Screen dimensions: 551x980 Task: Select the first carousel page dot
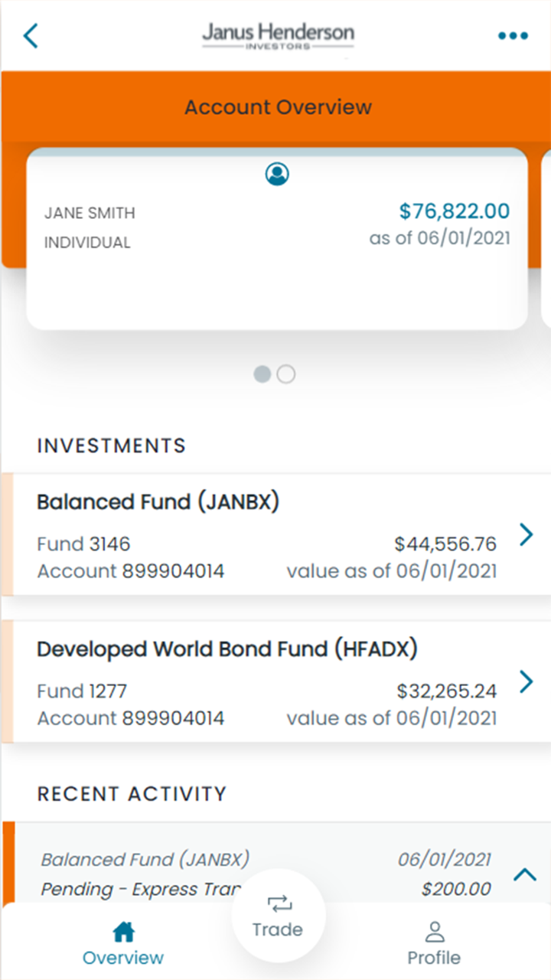[262, 374]
